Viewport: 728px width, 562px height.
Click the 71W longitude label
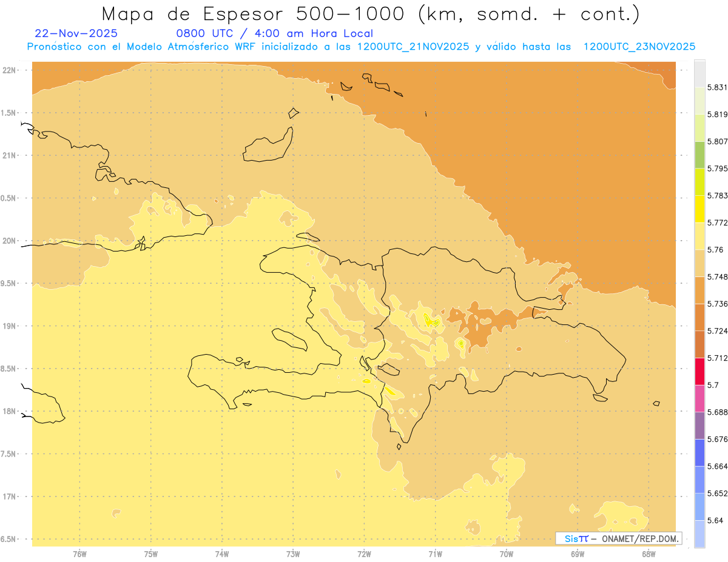click(x=435, y=554)
